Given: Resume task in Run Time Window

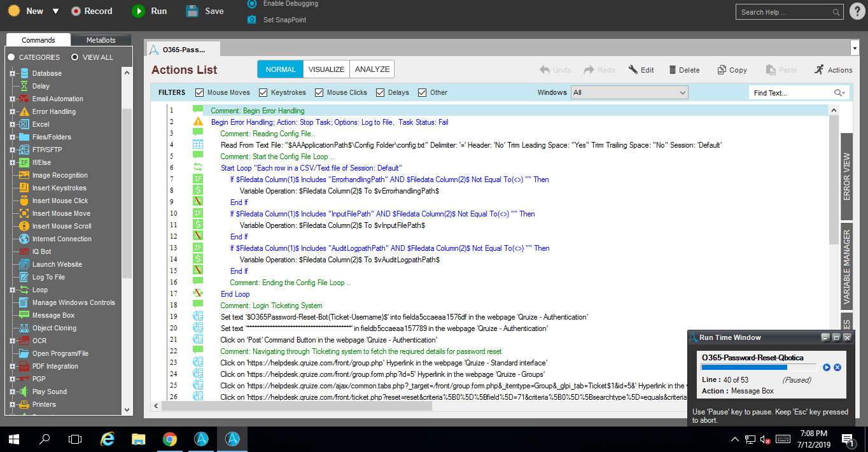Looking at the screenshot, I should [826, 367].
